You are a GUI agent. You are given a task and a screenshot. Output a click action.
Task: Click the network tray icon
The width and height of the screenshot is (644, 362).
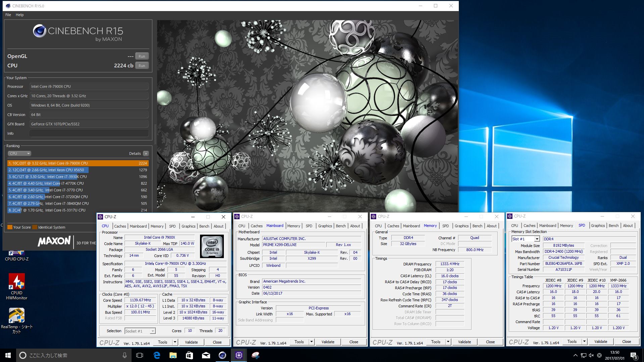click(584, 355)
